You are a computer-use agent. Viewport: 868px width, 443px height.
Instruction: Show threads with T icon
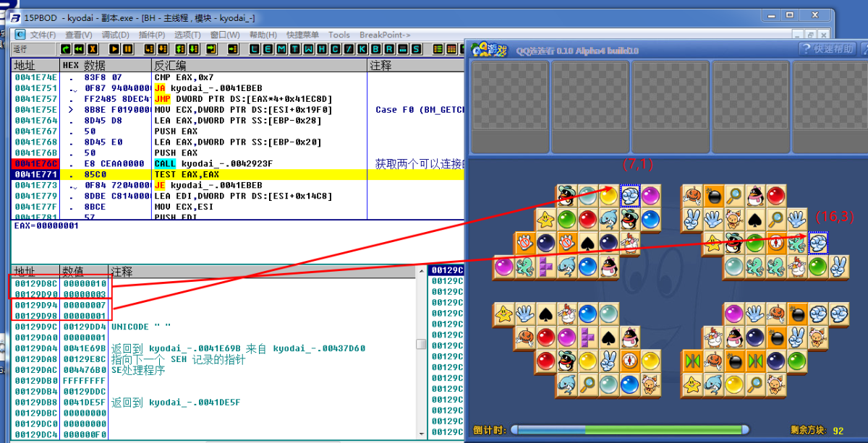(295, 49)
